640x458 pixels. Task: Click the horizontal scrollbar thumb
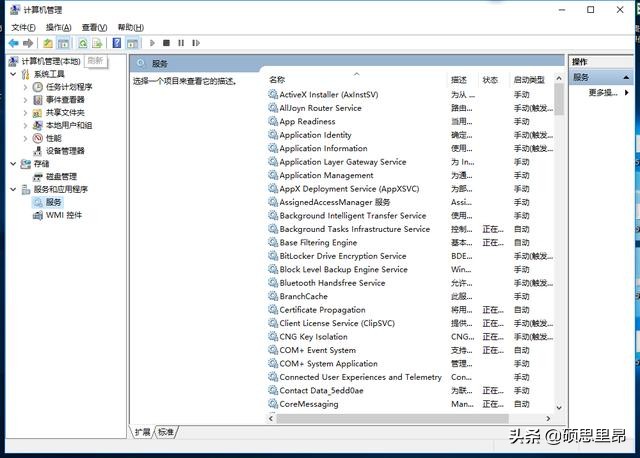[392, 418]
